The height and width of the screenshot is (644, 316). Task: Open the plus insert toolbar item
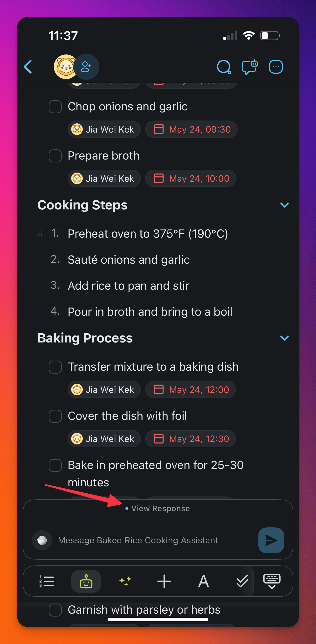pyautogui.click(x=164, y=581)
